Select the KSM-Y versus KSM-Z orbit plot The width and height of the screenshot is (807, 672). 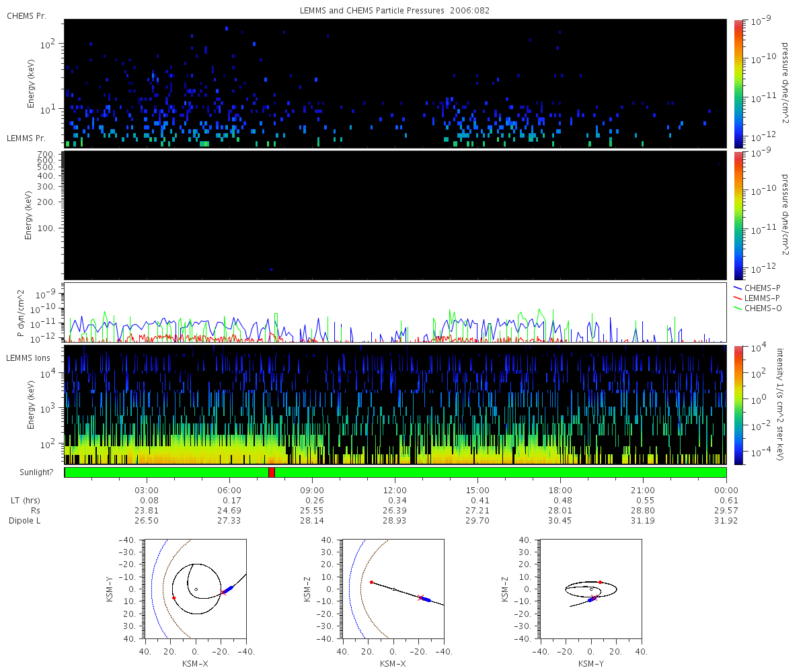[590, 589]
